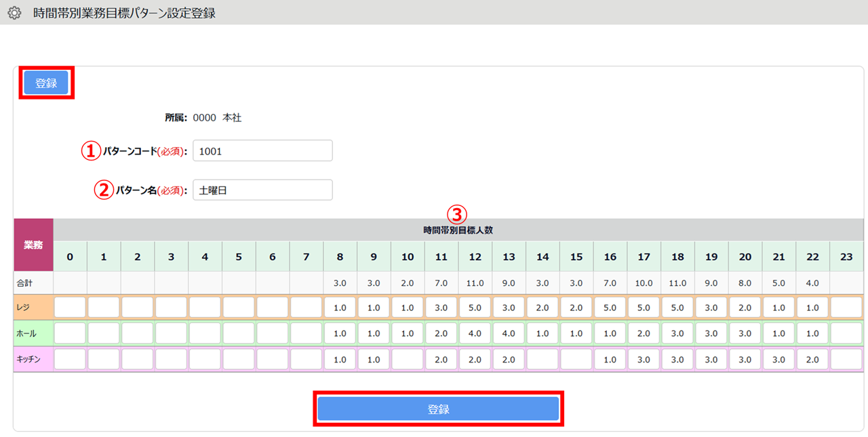Click レジ cell for hour 17
The image size is (868, 437).
tap(644, 308)
